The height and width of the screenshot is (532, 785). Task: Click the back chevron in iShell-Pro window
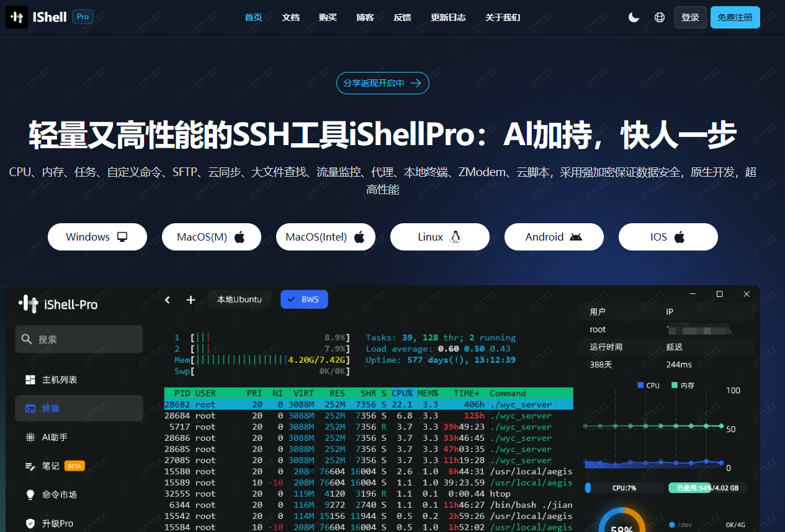(167, 300)
